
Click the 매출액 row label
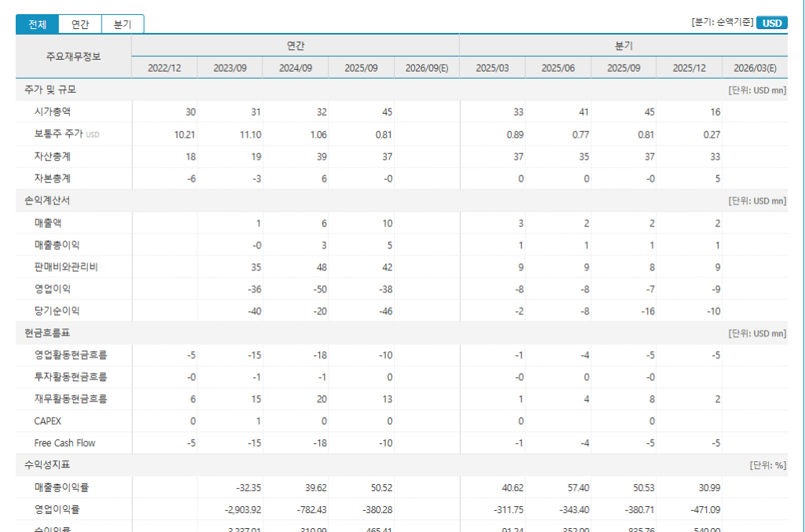(x=47, y=223)
